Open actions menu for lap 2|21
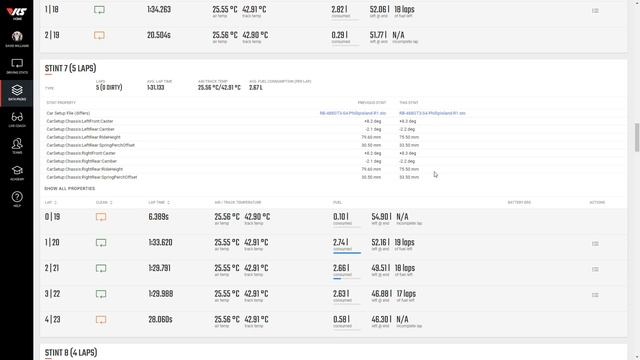Viewport: 640px width, 360px height. [595, 269]
